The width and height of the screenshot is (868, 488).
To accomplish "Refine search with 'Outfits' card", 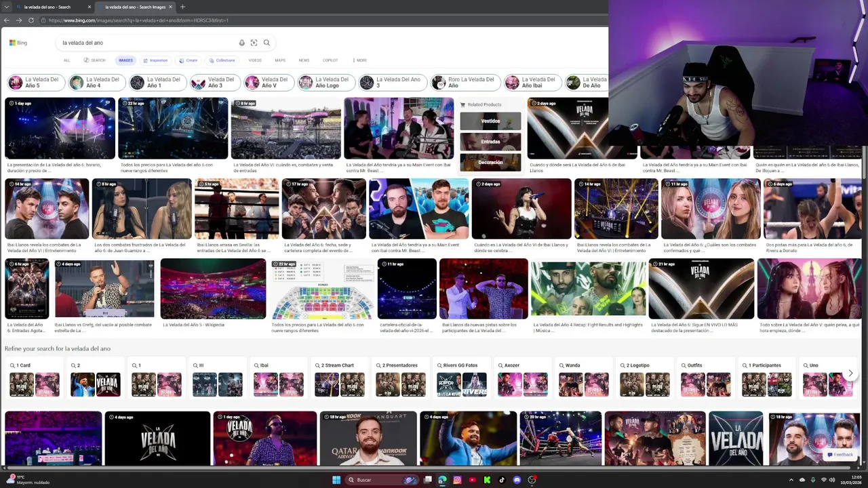I will 706,378.
